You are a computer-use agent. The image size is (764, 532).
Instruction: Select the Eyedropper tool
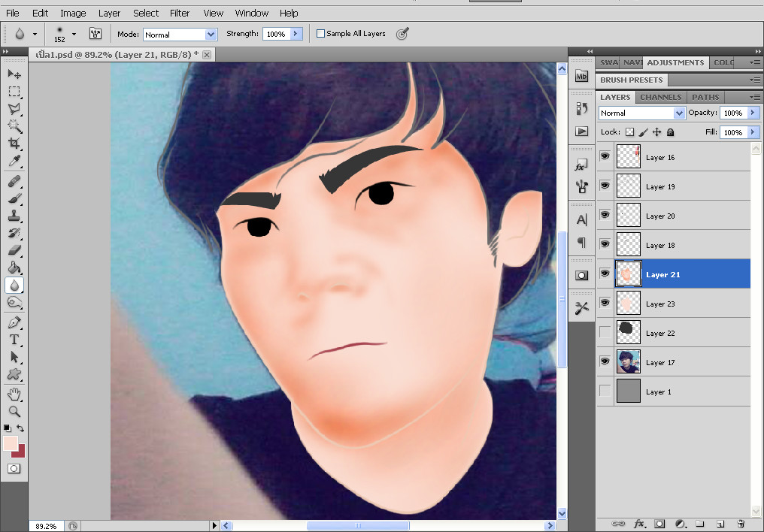point(14,162)
